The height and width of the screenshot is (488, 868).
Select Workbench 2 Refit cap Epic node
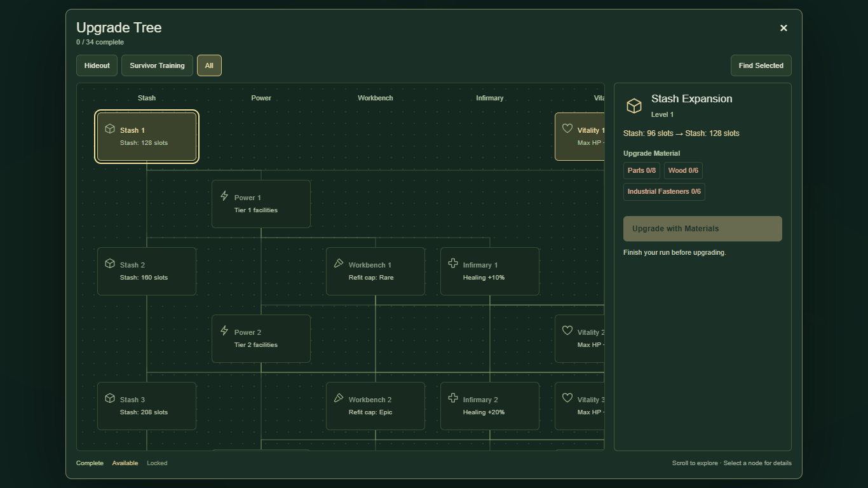(376, 406)
